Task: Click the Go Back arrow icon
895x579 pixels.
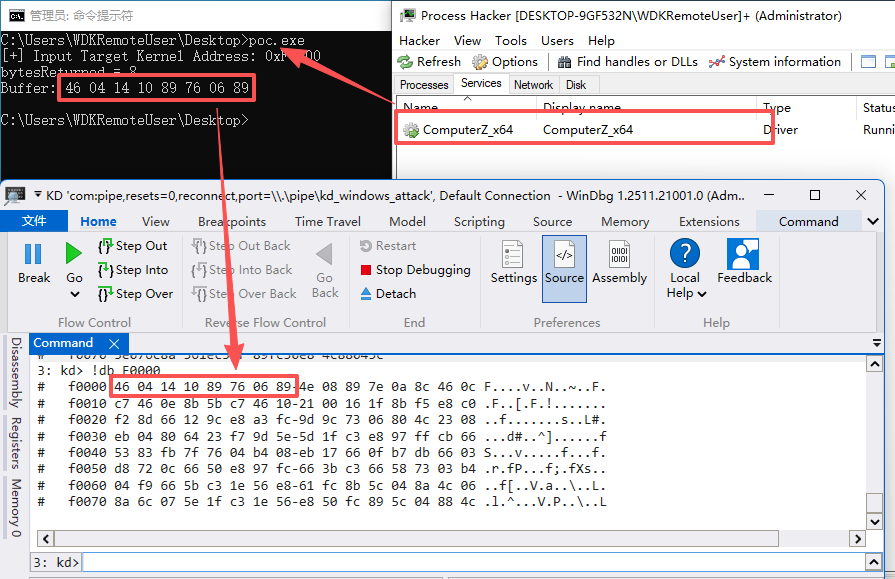Action: [324, 254]
